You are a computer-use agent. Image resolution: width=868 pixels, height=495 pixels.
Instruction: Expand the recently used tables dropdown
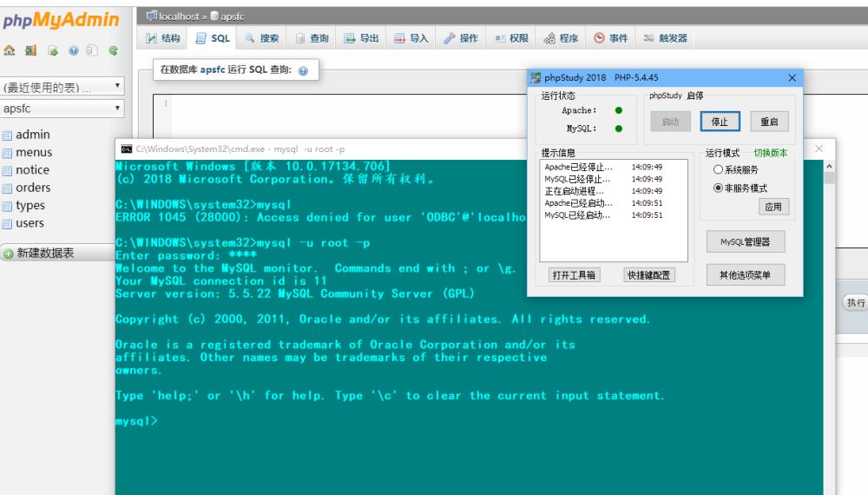click(x=62, y=86)
